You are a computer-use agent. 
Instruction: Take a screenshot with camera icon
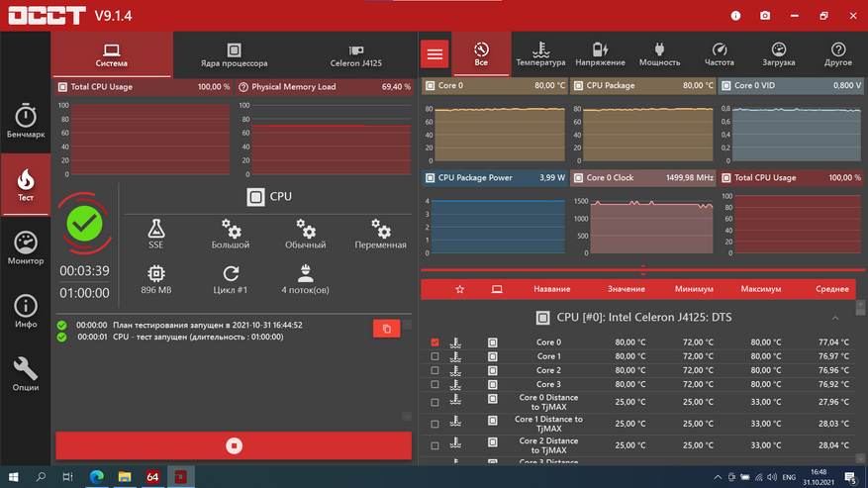click(x=765, y=16)
